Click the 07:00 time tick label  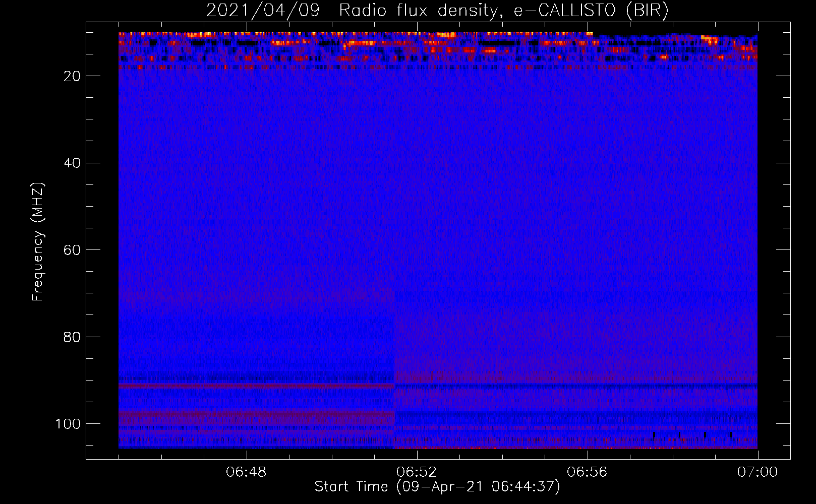[757, 472]
